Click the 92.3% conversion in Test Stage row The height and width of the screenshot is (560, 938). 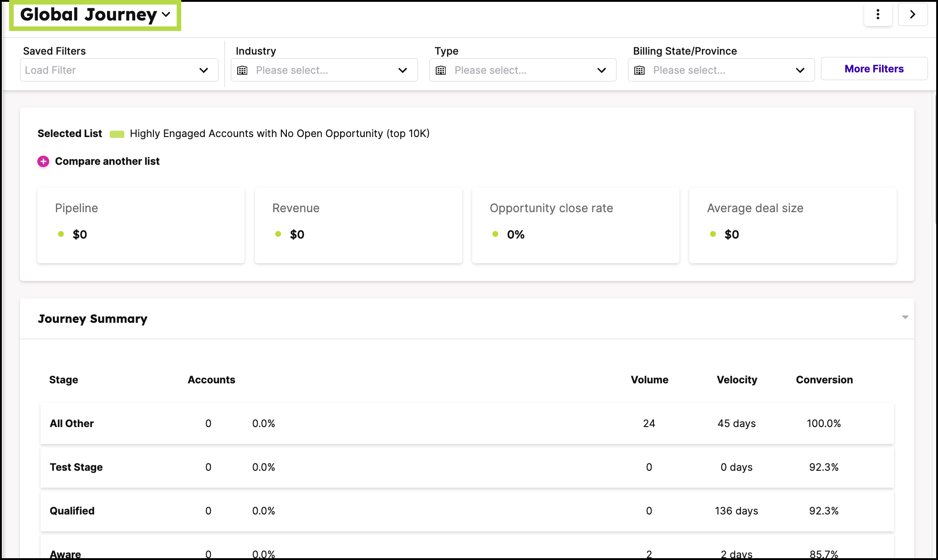click(x=824, y=467)
